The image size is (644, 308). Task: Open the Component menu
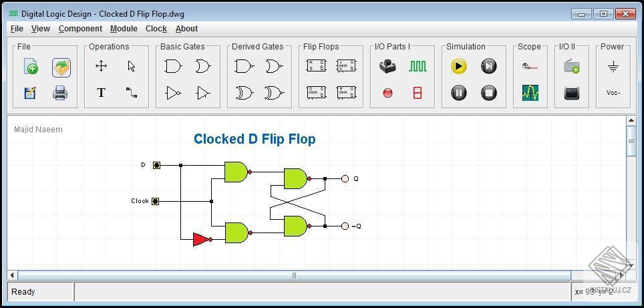tap(80, 29)
